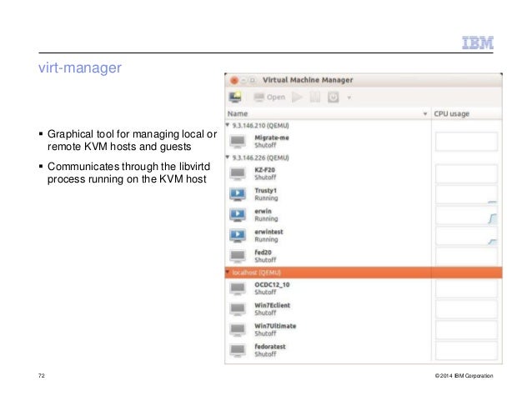
Task: Click the 9.3.146.226 (QEMU) label
Action: coord(260,158)
